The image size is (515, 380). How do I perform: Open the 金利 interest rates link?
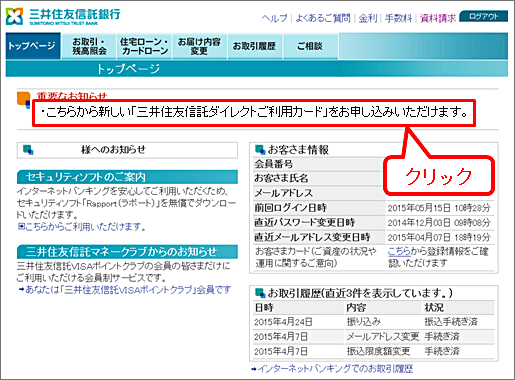(x=368, y=18)
